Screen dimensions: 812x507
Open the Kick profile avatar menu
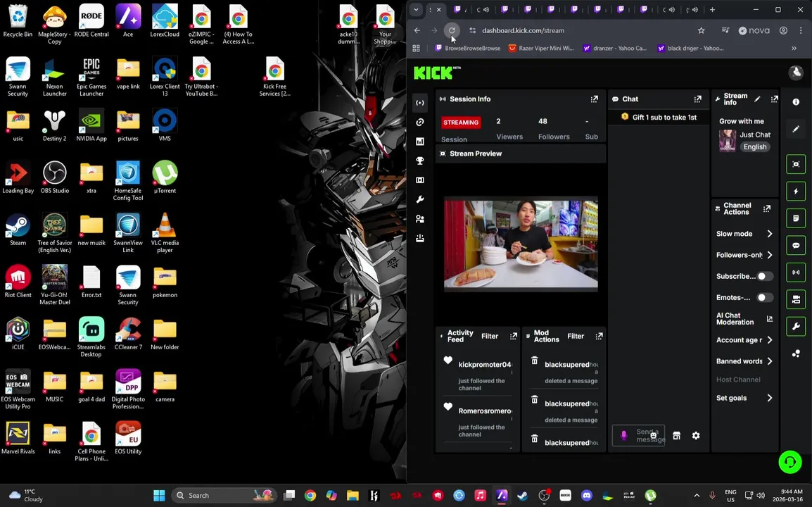(x=795, y=73)
